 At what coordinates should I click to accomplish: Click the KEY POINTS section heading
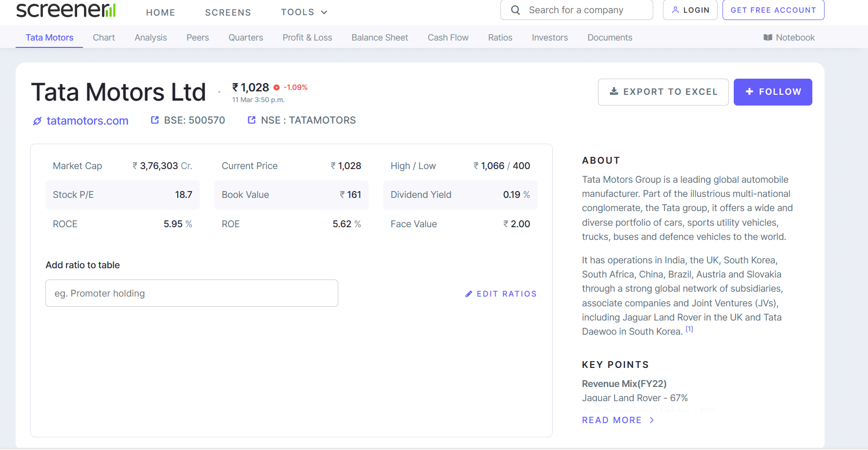point(615,364)
